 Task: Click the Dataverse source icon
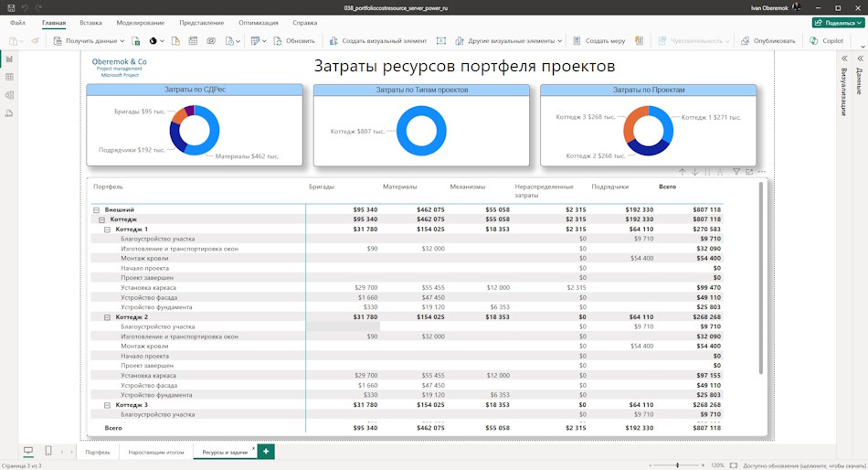(211, 41)
